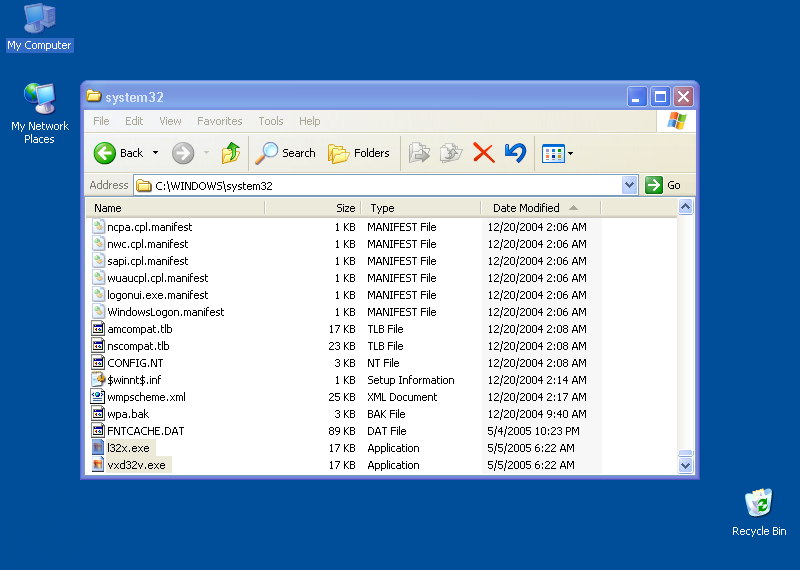Open the Search pane
This screenshot has height=570, width=800.
click(286, 153)
